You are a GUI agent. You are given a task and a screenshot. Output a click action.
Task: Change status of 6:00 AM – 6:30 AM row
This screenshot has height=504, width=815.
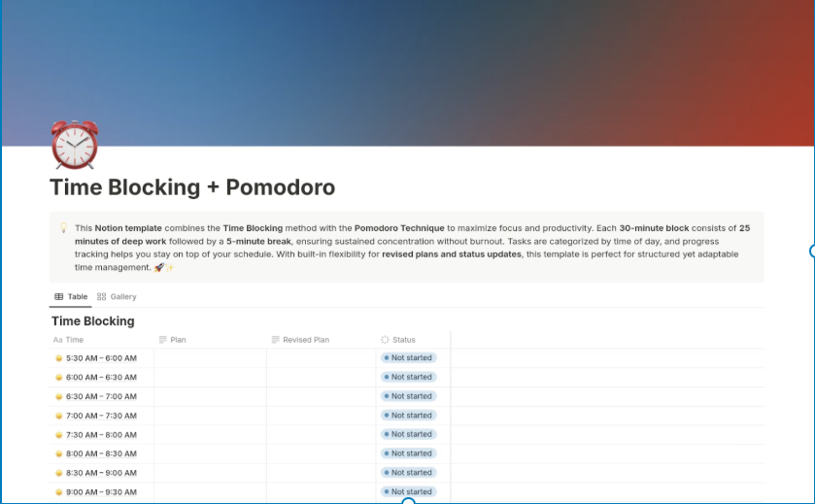point(409,377)
